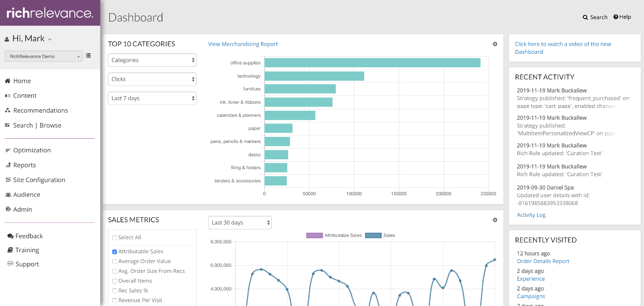Click the richrelevance logo

point(50,13)
